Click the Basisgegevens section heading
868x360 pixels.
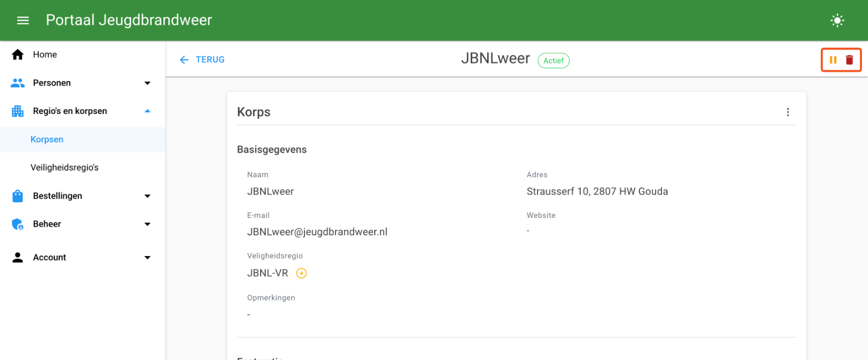272,149
